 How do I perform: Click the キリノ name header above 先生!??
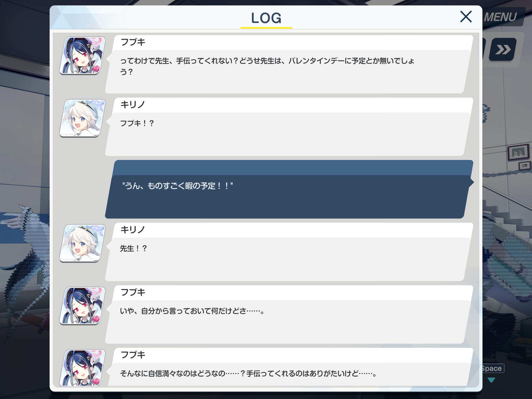132,230
